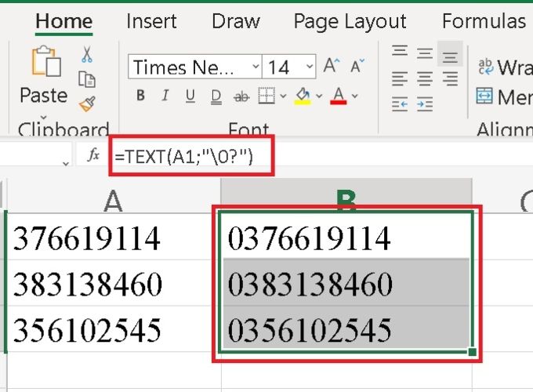This screenshot has width=533, height=392.
Task: Select cell containing 383138460
Action: point(114,283)
